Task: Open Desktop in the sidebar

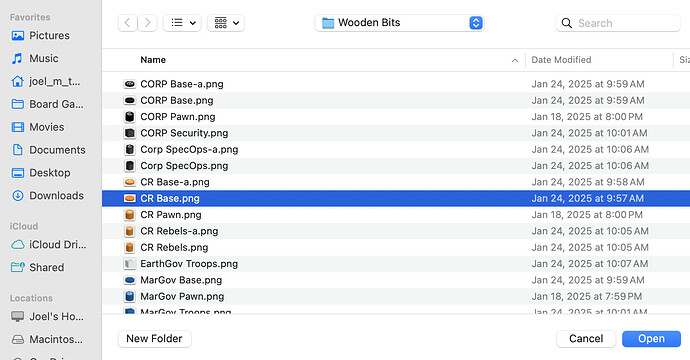Action: (x=40, y=173)
